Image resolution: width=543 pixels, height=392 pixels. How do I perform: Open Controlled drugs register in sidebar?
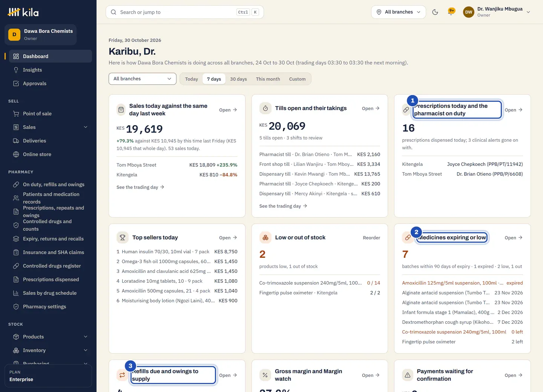point(51,266)
